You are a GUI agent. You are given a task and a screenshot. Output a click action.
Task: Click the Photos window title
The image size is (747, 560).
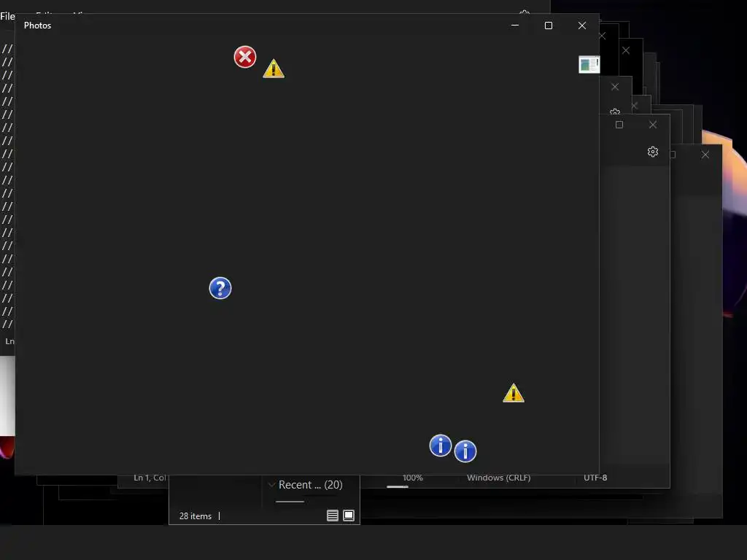point(38,26)
